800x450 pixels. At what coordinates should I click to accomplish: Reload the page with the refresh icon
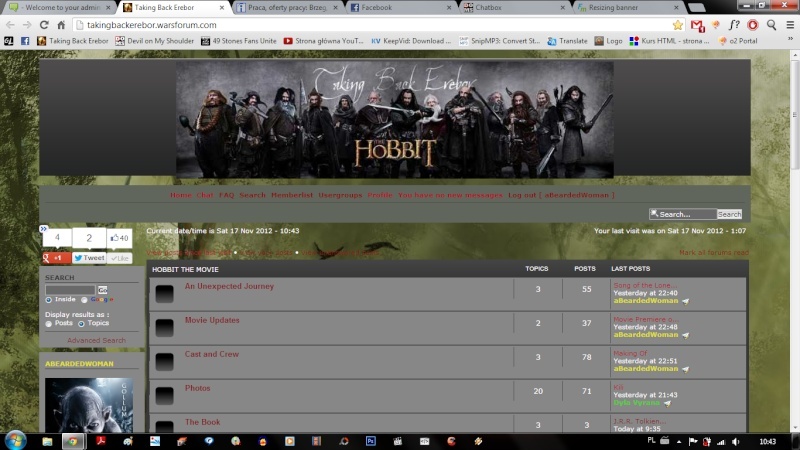(x=44, y=25)
